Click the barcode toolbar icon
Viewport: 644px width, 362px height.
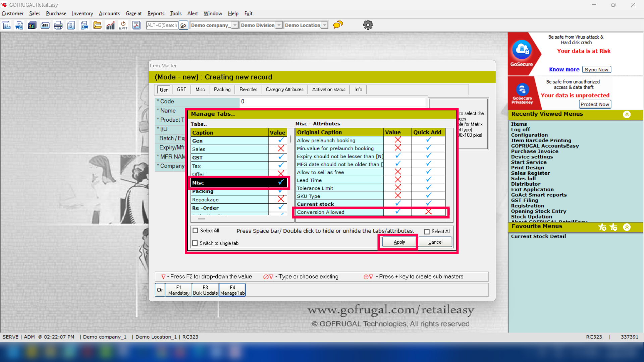[x=45, y=25]
